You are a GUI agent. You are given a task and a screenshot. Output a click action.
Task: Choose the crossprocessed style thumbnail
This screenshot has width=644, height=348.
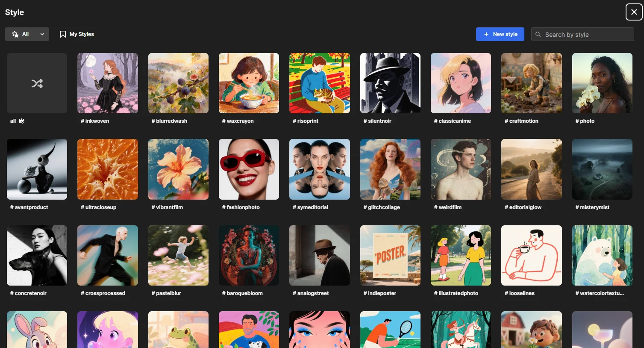108,255
